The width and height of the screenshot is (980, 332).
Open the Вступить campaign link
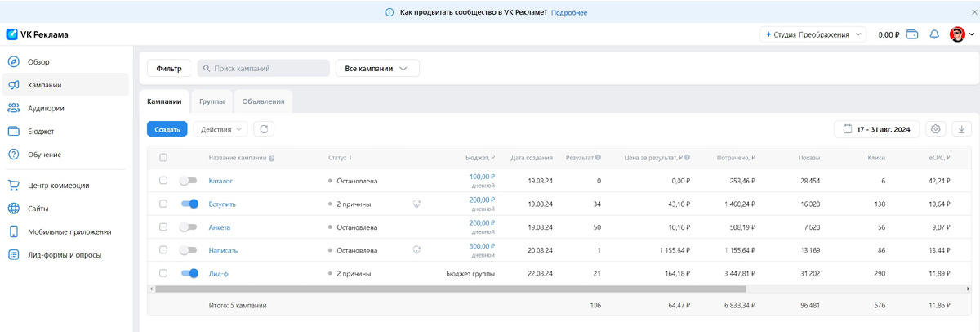coord(222,204)
